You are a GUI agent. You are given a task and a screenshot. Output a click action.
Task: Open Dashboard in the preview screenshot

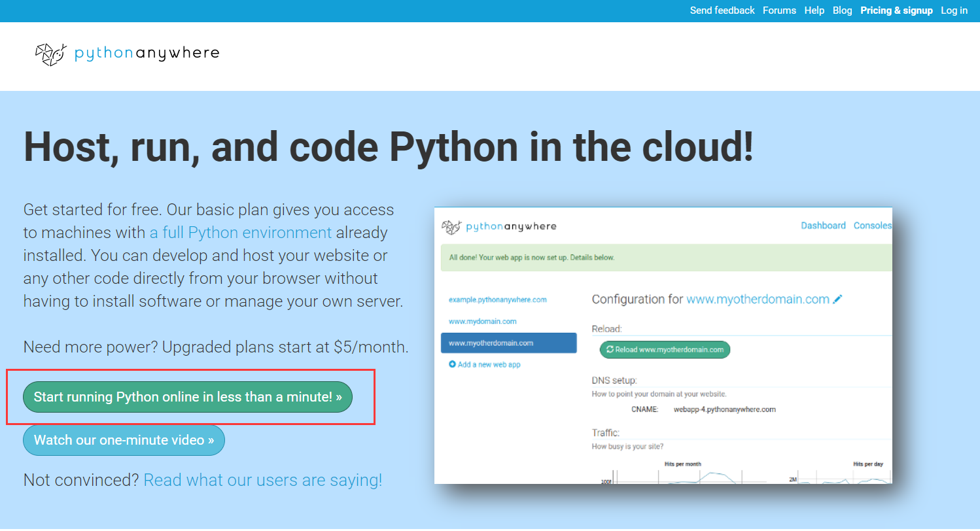point(823,225)
